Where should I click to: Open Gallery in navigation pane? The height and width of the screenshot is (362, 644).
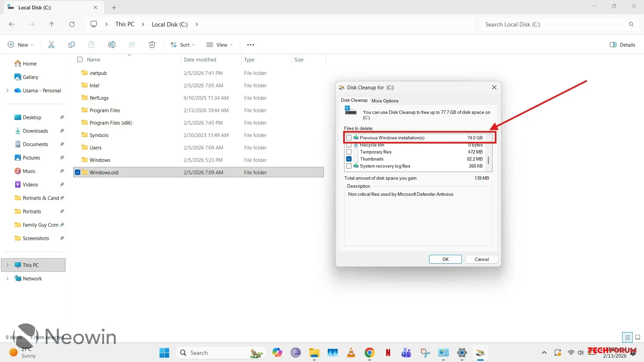click(x=31, y=77)
